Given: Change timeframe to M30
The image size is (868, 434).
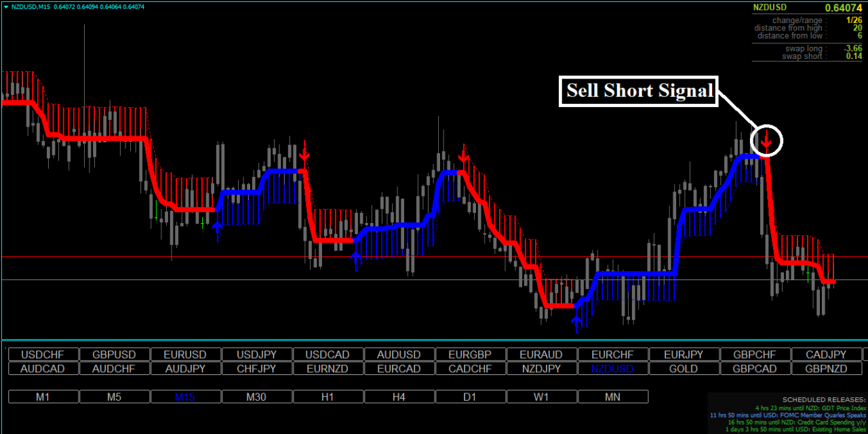Looking at the screenshot, I should (x=257, y=397).
